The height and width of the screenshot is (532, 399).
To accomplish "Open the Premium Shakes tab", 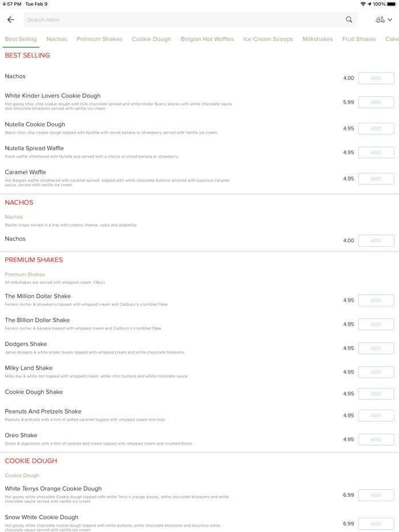I will click(99, 39).
